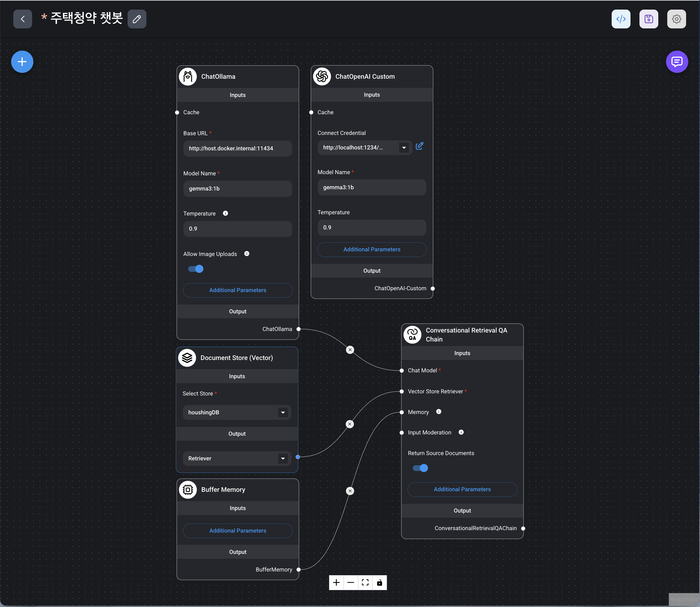700x607 pixels.
Task: Open Buffer Memory Additional Parameters
Action: point(238,531)
